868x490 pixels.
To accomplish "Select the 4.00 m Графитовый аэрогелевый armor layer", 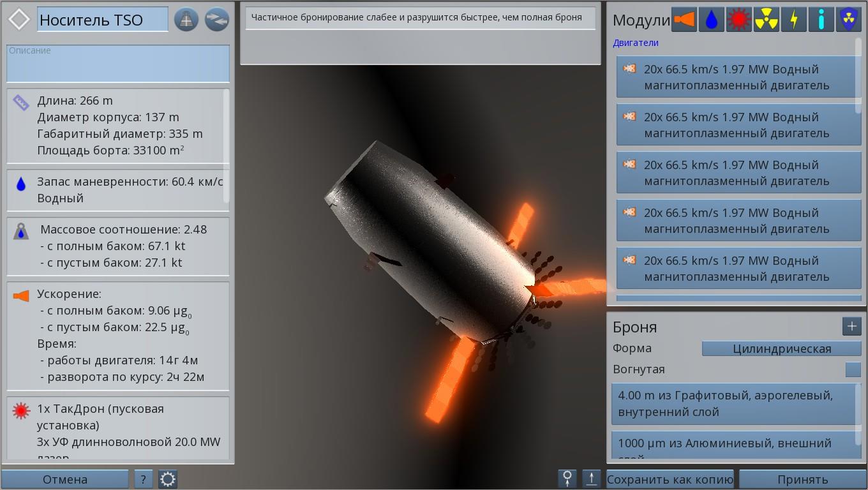I will coord(733,404).
